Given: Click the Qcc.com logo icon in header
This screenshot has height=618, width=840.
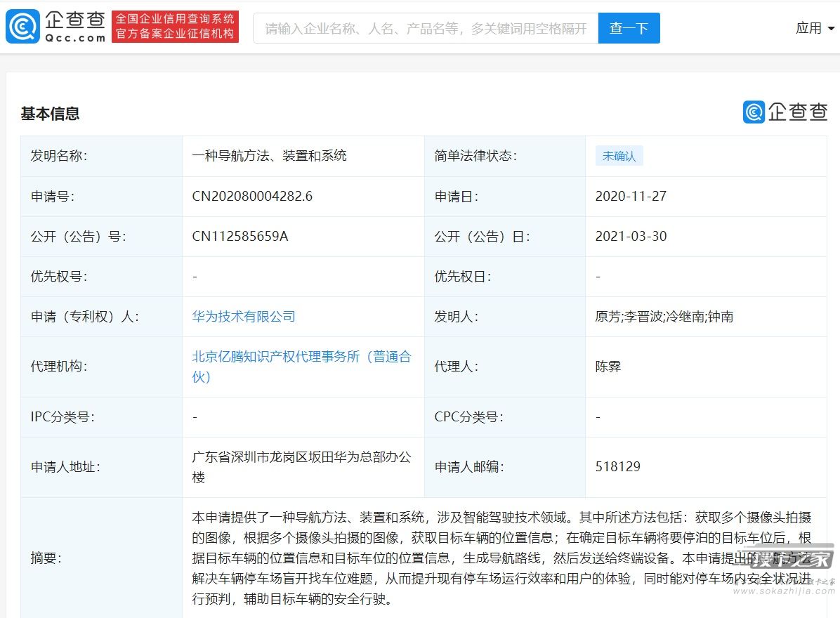Looking at the screenshot, I should (x=22, y=26).
